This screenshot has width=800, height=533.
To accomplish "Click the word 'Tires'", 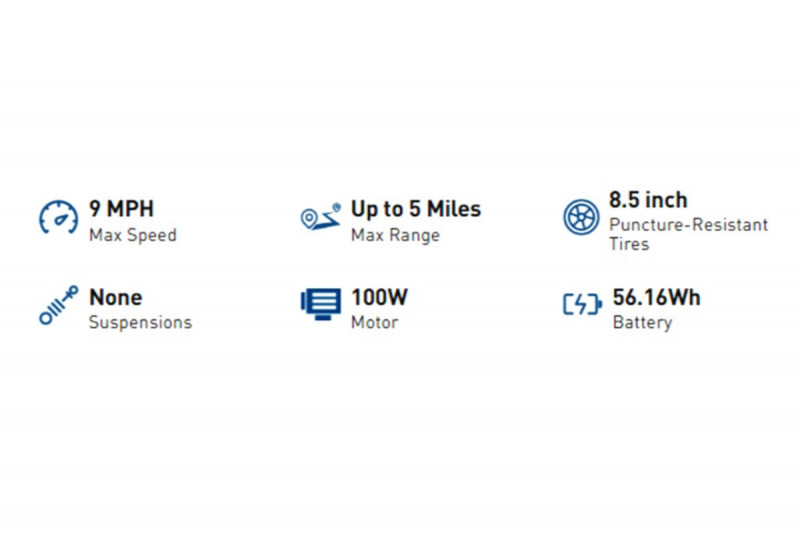I will [629, 244].
